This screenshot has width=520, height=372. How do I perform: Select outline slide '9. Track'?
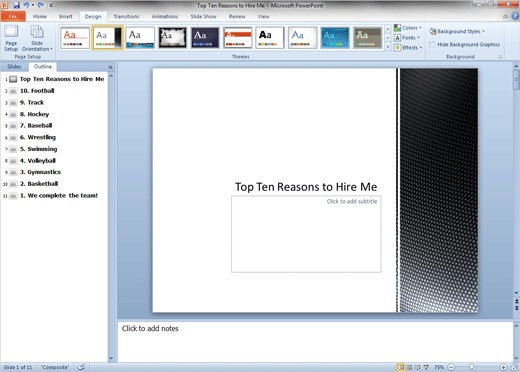coord(32,102)
